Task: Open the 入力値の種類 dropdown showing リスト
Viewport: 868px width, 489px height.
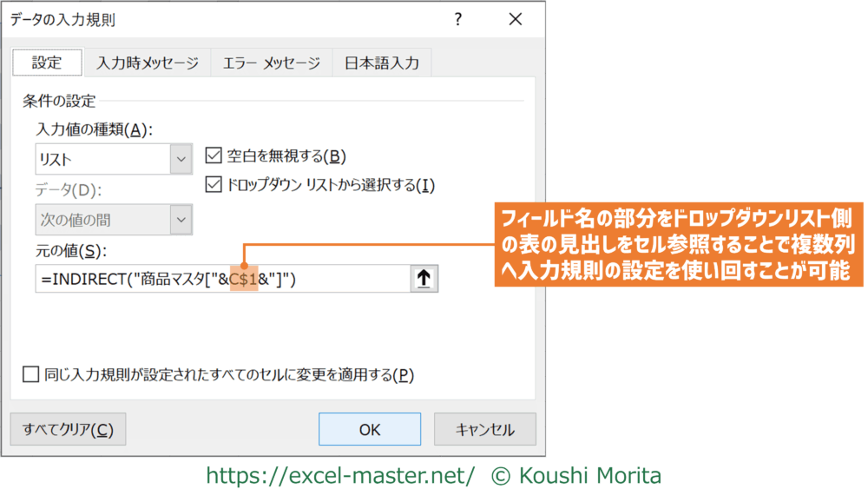Action: [x=181, y=160]
